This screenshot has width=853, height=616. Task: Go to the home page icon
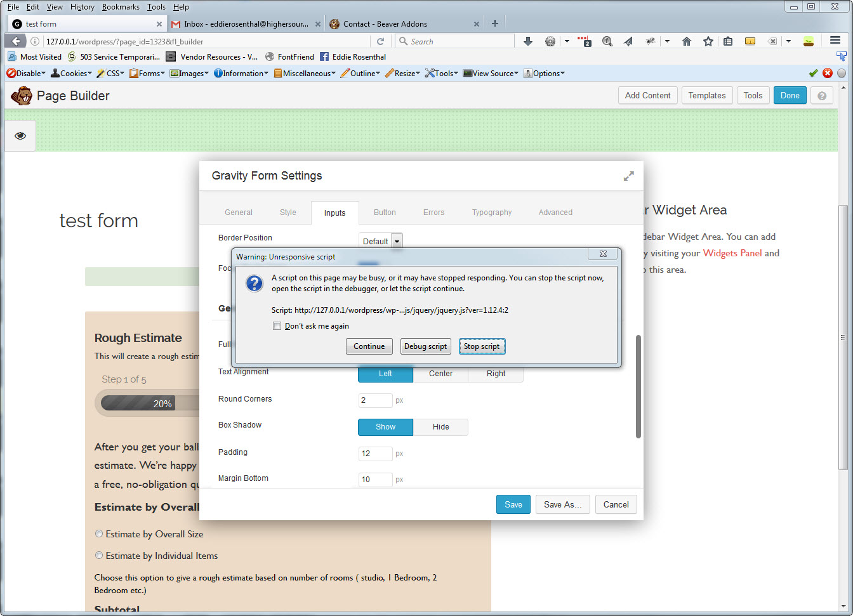coord(687,41)
